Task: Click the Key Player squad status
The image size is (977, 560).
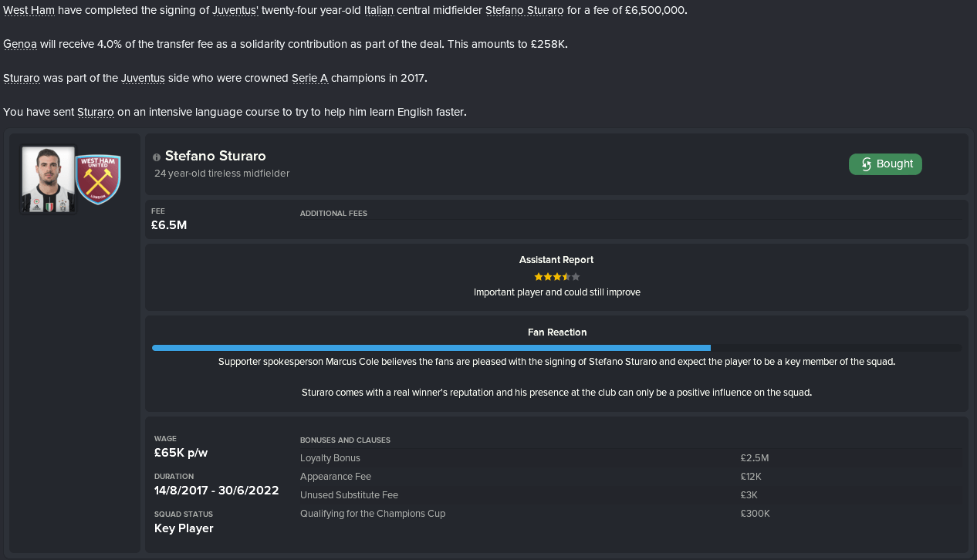Action: (184, 528)
